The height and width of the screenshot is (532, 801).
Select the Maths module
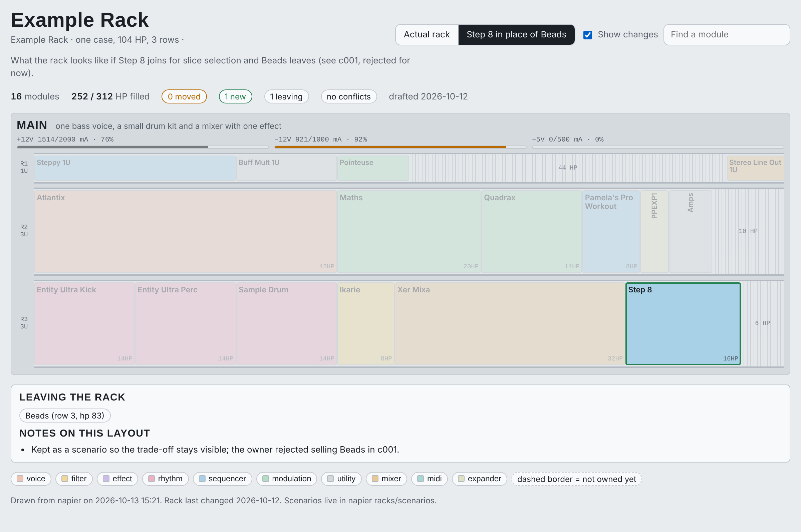(409, 231)
